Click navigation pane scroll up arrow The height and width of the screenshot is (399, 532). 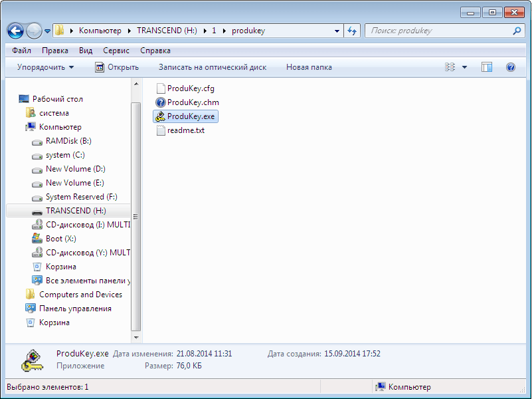136,84
